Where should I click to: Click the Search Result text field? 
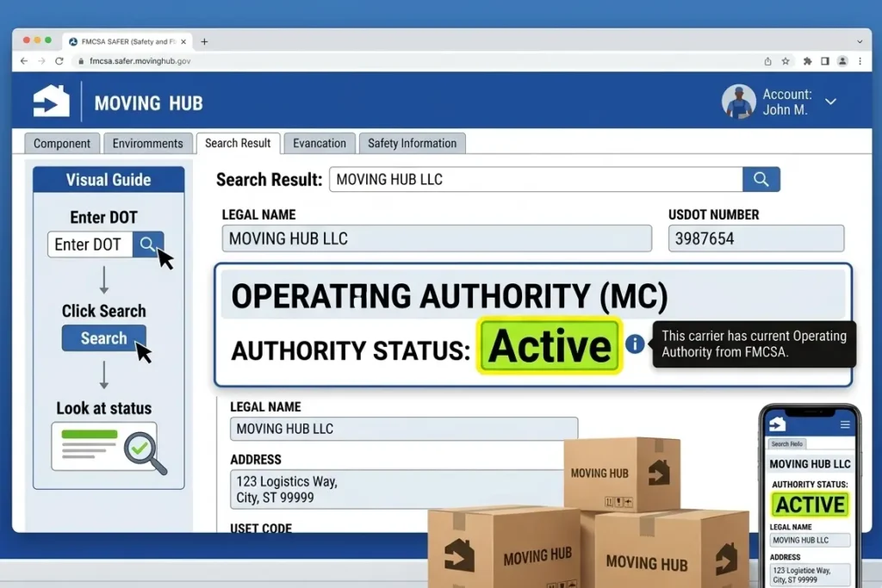536,179
